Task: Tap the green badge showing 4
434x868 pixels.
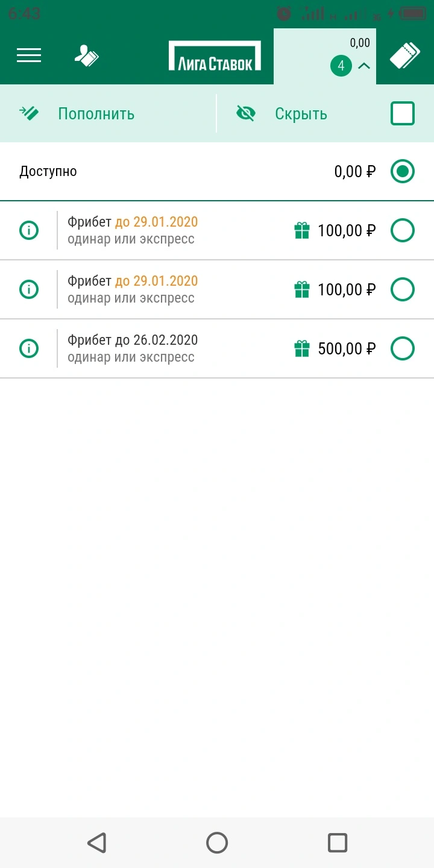Action: point(341,66)
